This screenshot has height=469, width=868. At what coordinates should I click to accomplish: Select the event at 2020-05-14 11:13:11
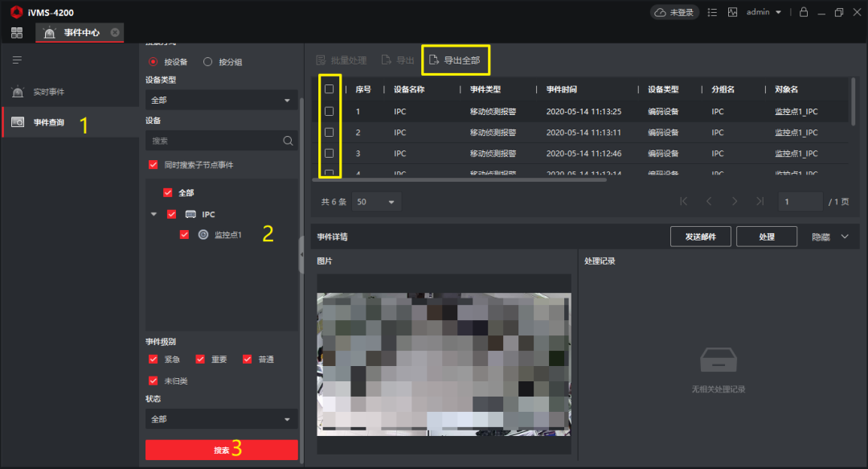click(x=583, y=133)
